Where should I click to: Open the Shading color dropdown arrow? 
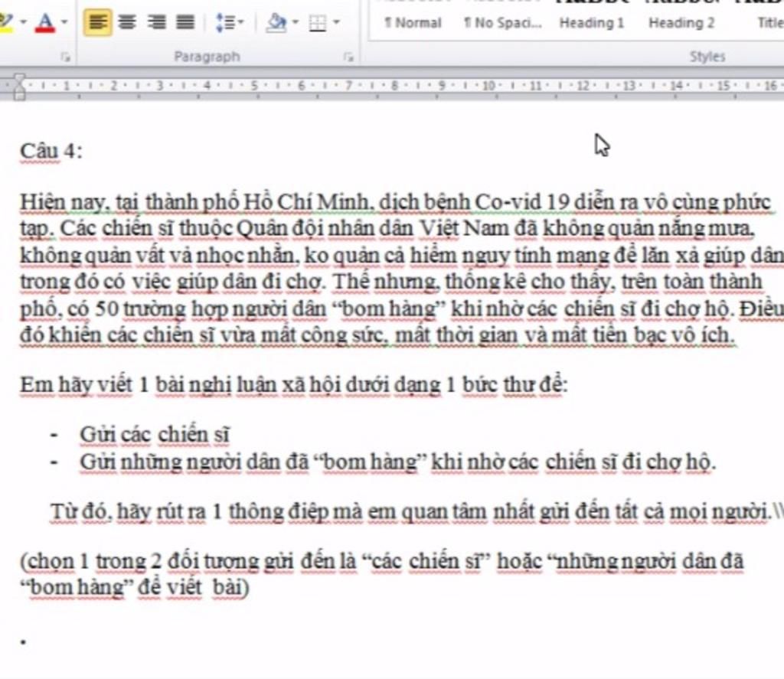[x=295, y=22]
